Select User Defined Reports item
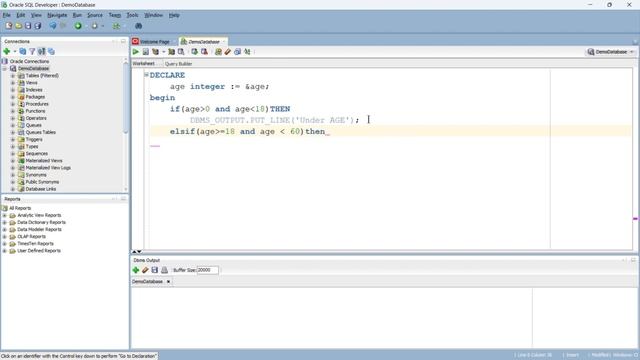This screenshot has height=360, width=640. tap(39, 251)
